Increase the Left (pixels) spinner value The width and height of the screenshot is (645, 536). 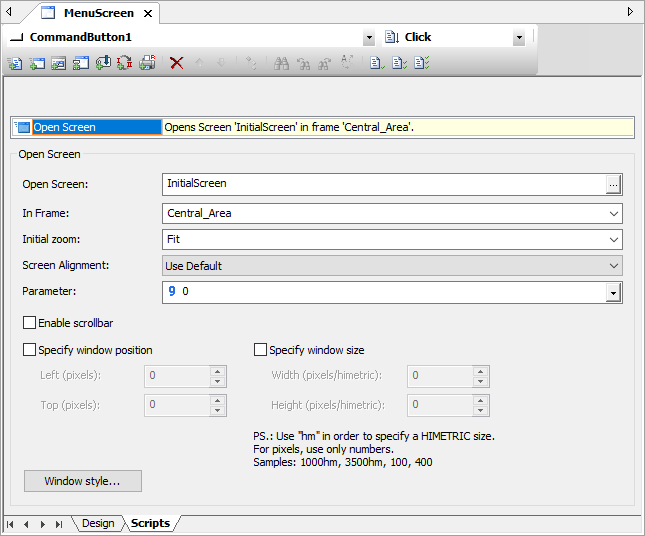click(217, 371)
